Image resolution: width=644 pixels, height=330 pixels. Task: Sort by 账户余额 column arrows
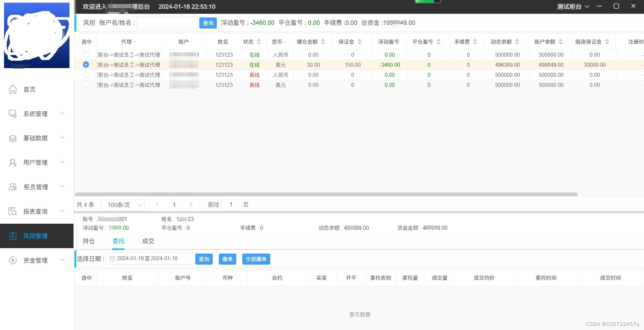pos(560,42)
